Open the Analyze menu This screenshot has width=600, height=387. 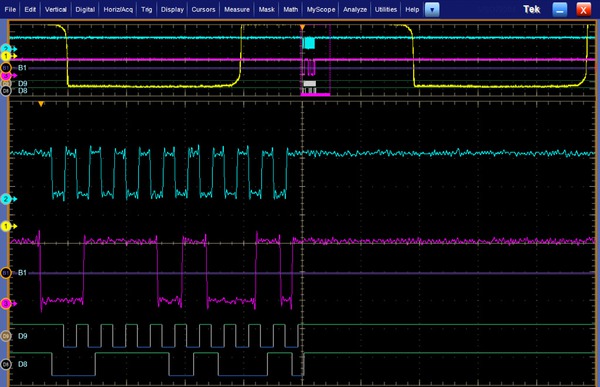click(355, 10)
